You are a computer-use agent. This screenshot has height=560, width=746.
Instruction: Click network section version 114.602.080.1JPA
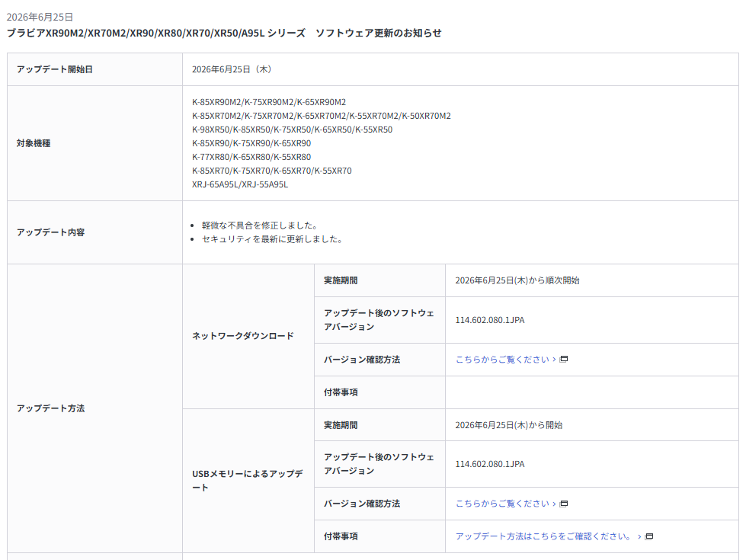click(x=489, y=320)
